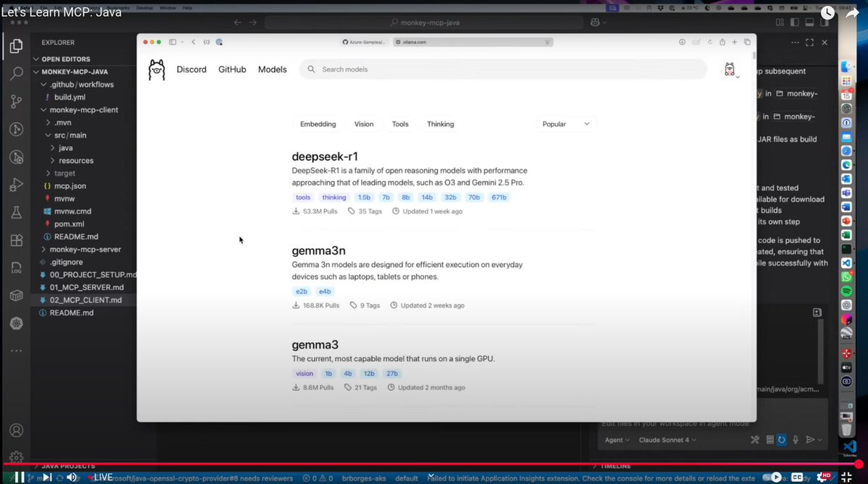Click the microphone icon in the Copilot chat
868x484 pixels.
795,439
